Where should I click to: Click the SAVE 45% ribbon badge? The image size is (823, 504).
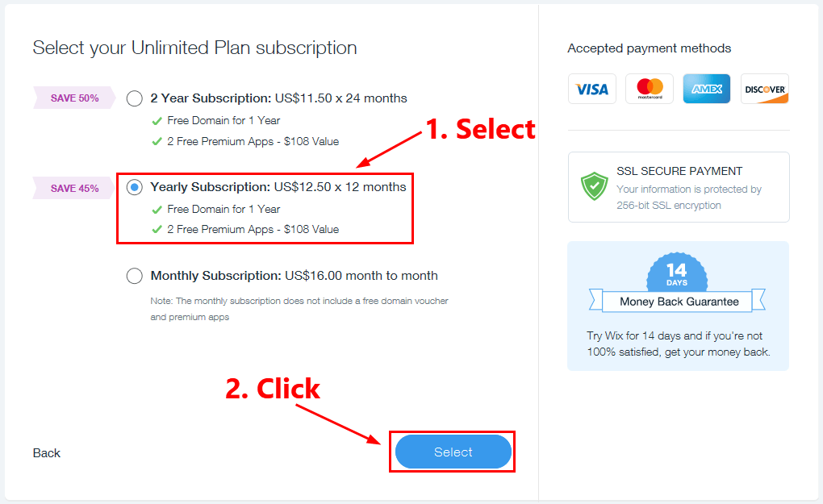[x=74, y=188]
